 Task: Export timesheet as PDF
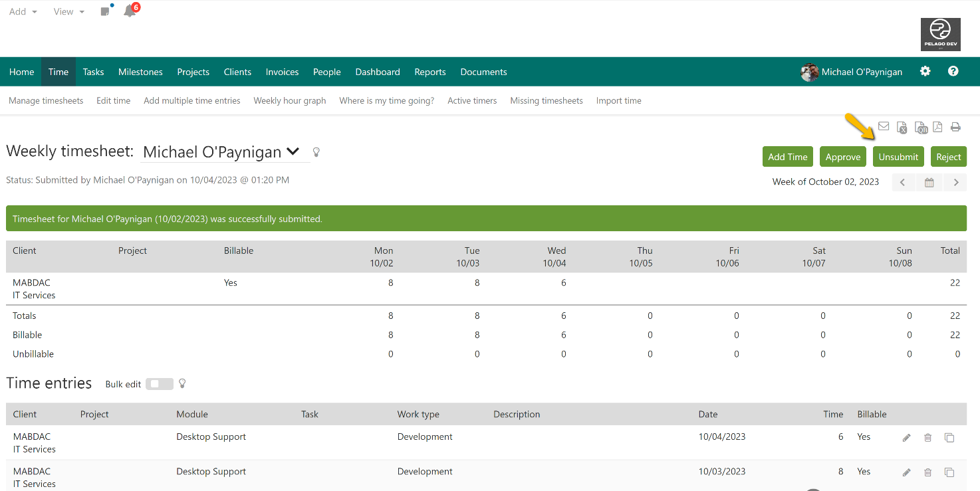tap(937, 127)
